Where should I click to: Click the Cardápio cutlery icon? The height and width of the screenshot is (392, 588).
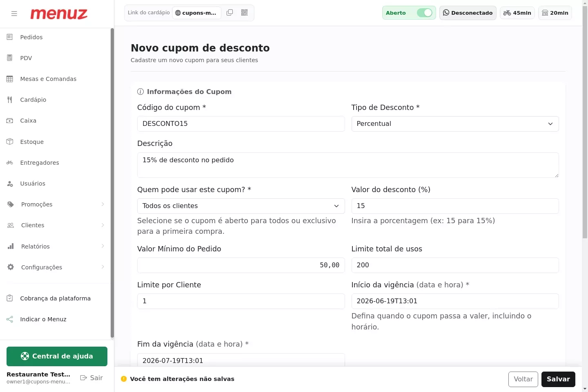(x=10, y=100)
